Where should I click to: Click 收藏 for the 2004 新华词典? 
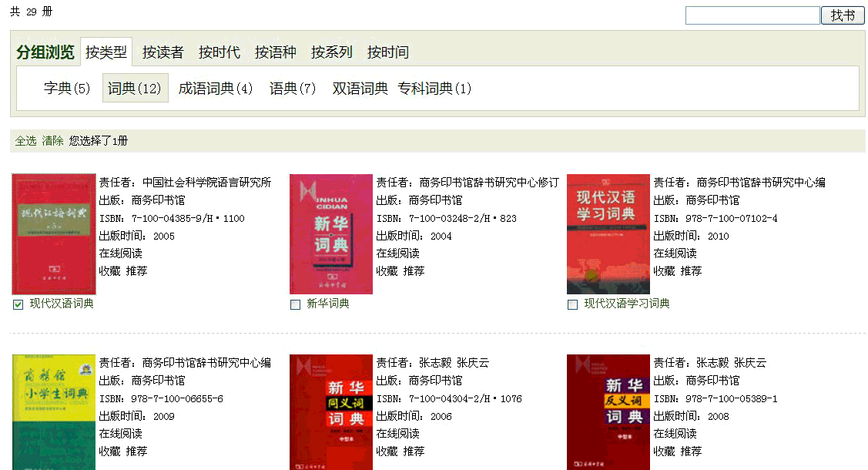(x=387, y=270)
